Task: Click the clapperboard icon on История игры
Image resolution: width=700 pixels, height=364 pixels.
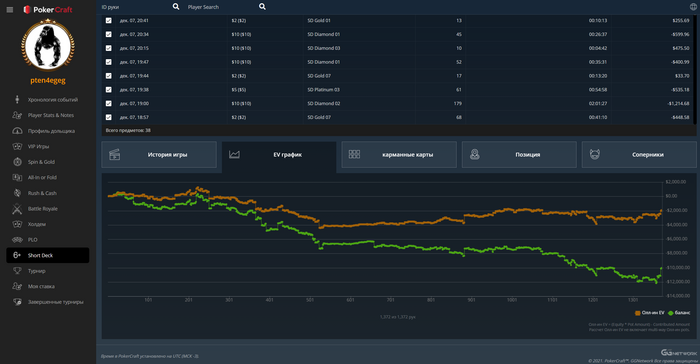Action: coord(115,155)
